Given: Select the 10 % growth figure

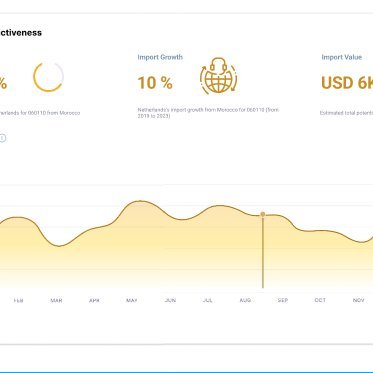Looking at the screenshot, I should pos(155,83).
